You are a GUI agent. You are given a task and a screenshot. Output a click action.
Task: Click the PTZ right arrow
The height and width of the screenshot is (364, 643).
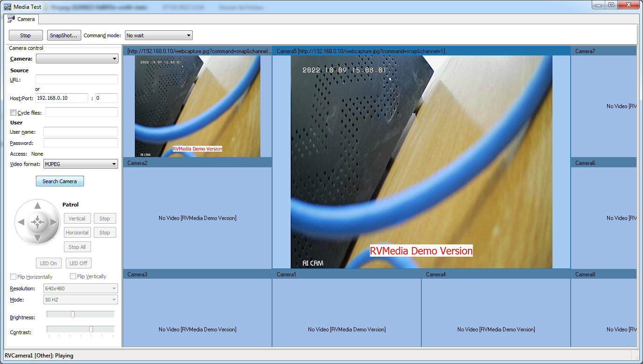pyautogui.click(x=54, y=222)
